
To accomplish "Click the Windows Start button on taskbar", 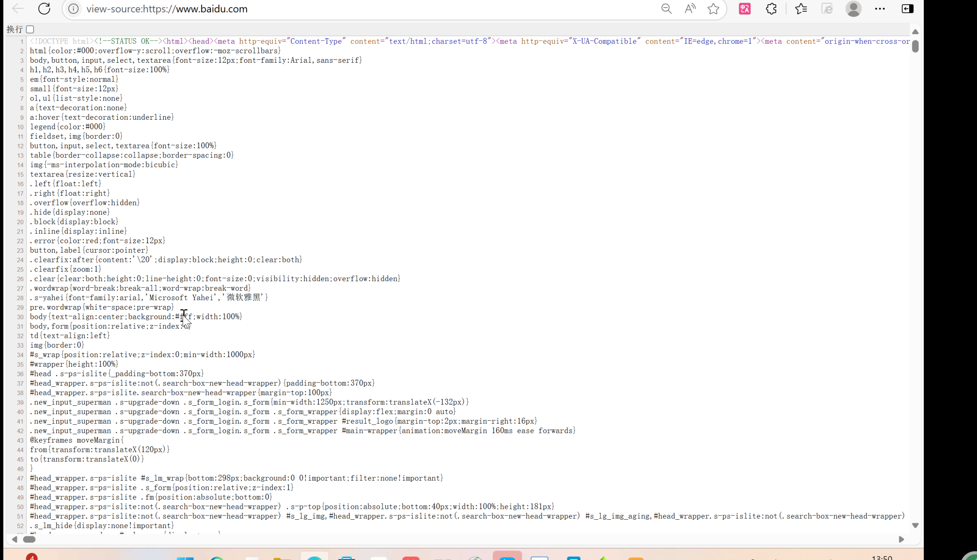I will point(185,558).
